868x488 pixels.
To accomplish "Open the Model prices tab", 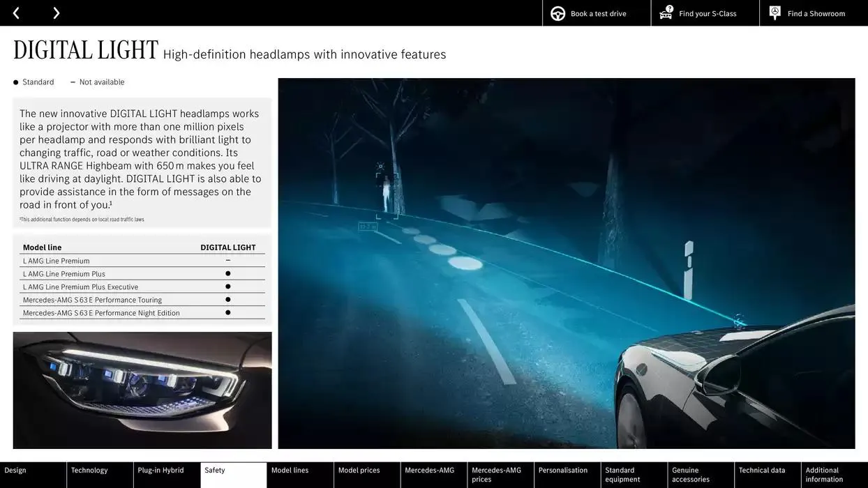I will [367, 475].
